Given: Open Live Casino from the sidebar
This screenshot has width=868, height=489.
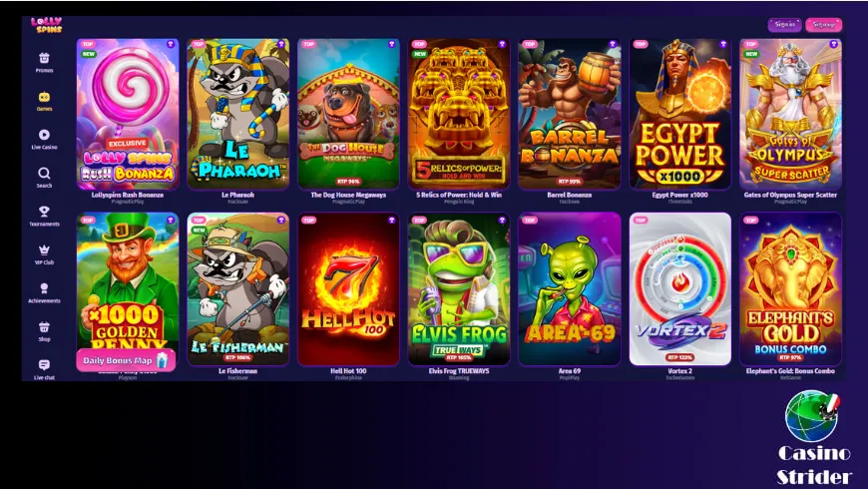Looking at the screenshot, I should (x=44, y=135).
